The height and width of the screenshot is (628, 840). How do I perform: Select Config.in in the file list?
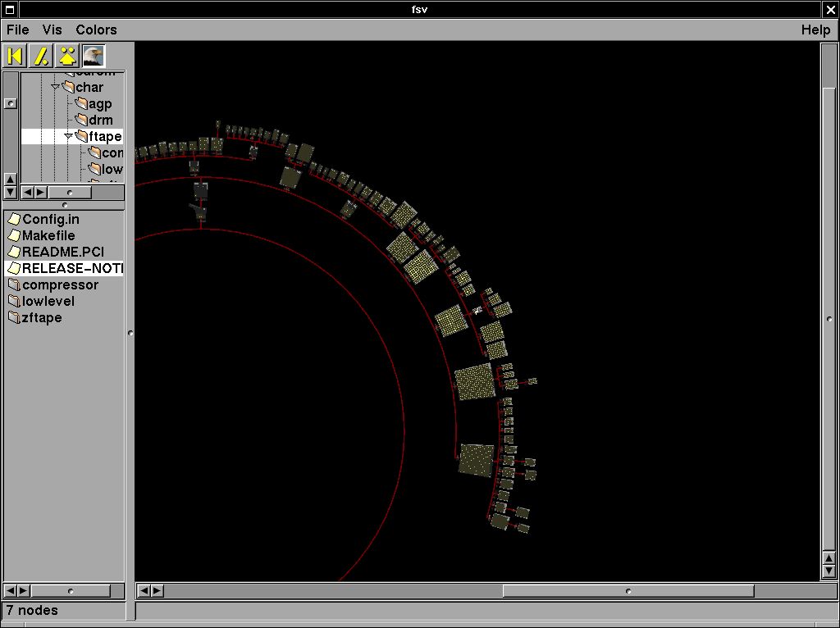[50, 220]
